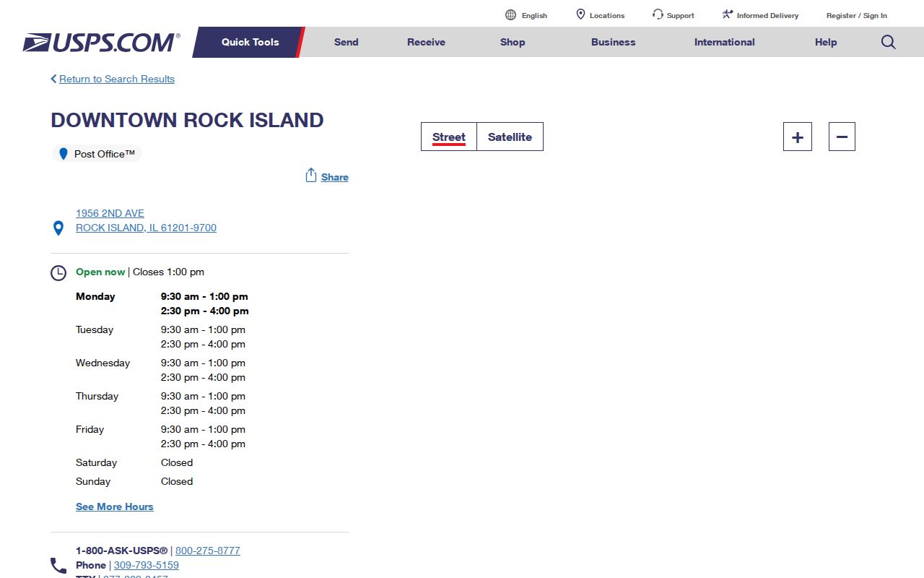Click the Share link
Viewport: 924px width, 578px height.
pos(335,177)
